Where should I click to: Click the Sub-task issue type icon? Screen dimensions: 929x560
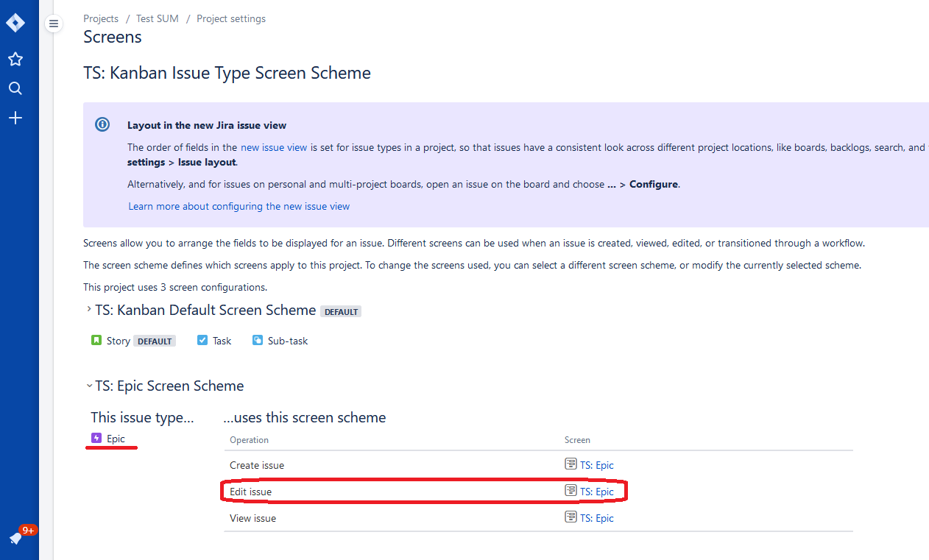[258, 340]
